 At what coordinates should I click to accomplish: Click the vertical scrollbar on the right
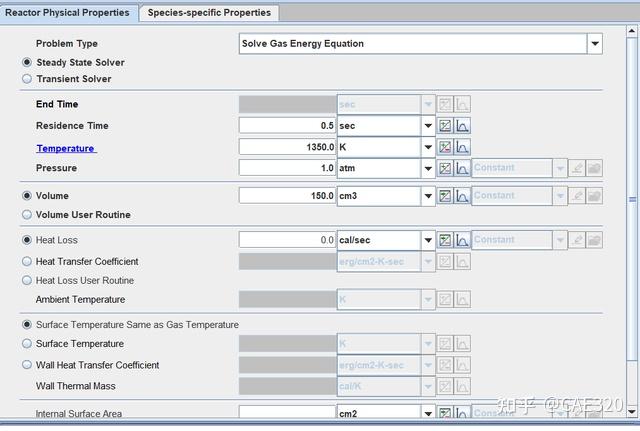click(x=632, y=200)
